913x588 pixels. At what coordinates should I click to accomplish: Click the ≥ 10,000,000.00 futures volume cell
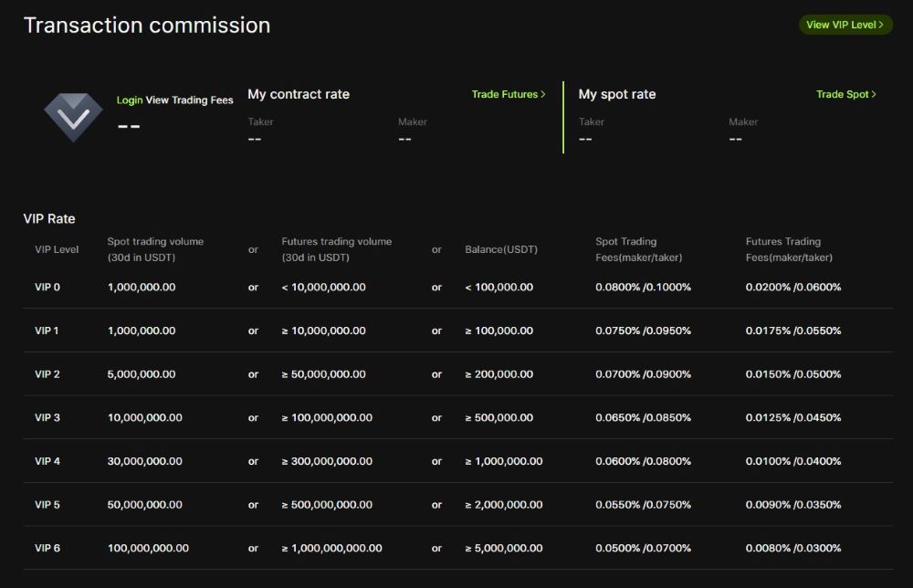click(324, 331)
